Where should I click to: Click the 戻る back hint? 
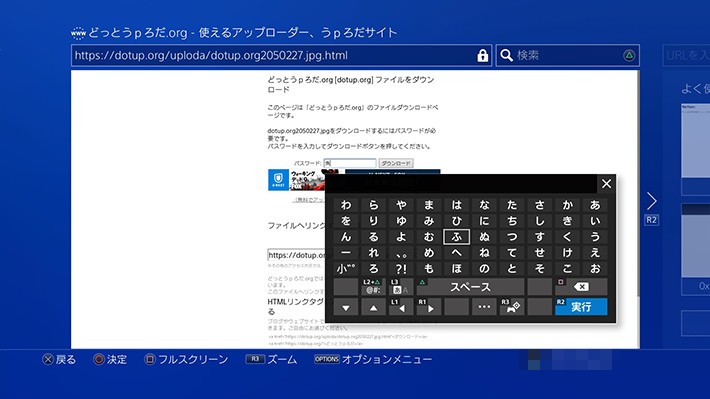(59, 360)
